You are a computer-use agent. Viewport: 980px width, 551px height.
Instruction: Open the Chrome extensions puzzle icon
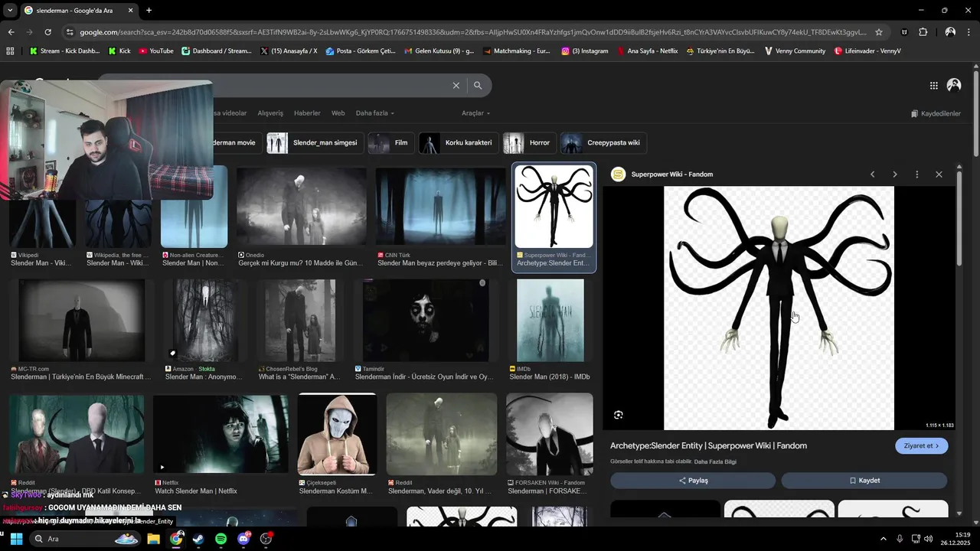pyautogui.click(x=923, y=32)
